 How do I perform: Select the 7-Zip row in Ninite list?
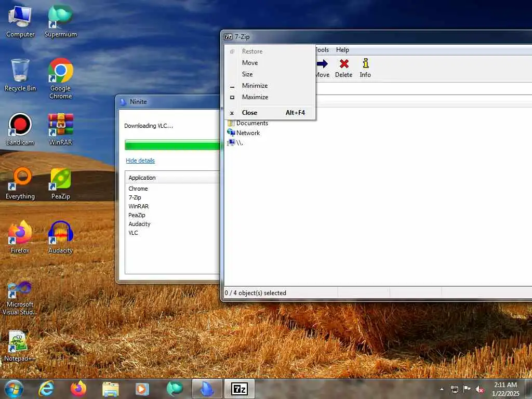point(172,197)
